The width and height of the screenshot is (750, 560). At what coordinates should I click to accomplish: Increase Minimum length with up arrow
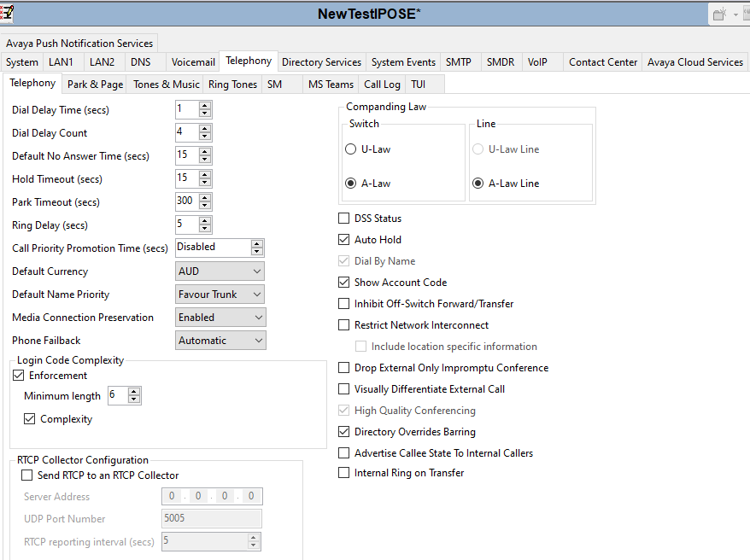(x=134, y=392)
